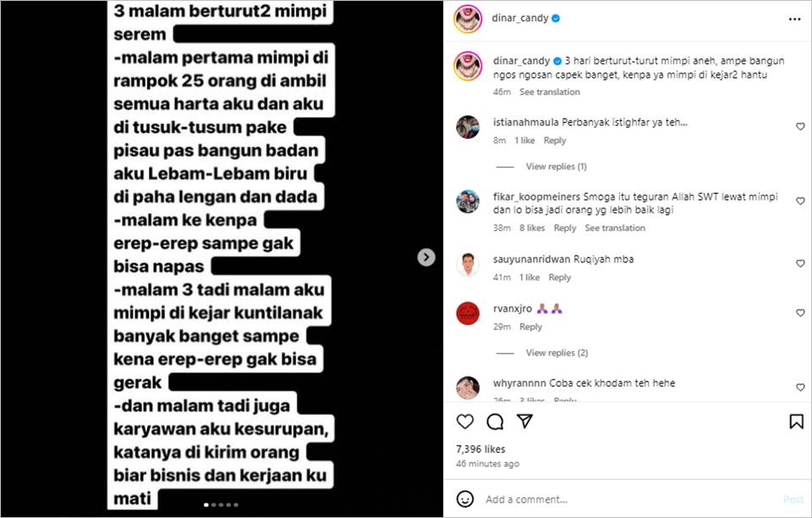Expand View replies (1) under istianahmaula
Image resolution: width=812 pixels, height=518 pixels.
coord(556,166)
